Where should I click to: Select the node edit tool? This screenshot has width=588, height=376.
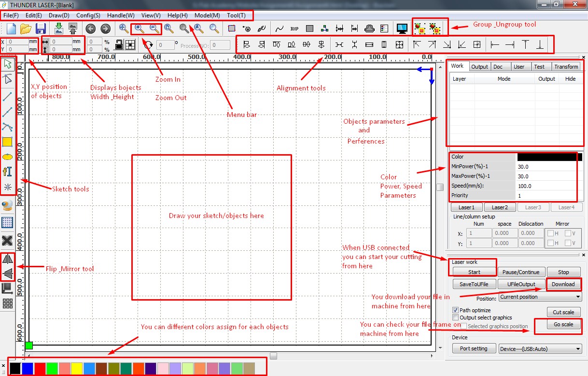tap(7, 79)
